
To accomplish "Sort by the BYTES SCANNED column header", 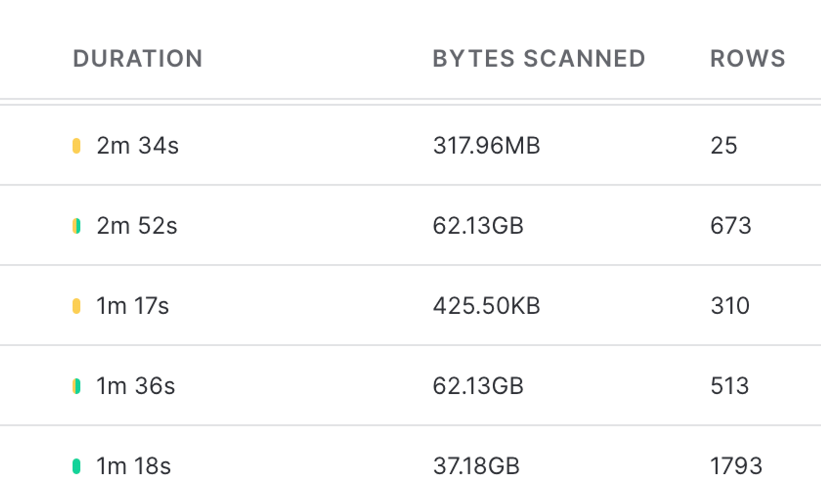I will pyautogui.click(x=539, y=59).
